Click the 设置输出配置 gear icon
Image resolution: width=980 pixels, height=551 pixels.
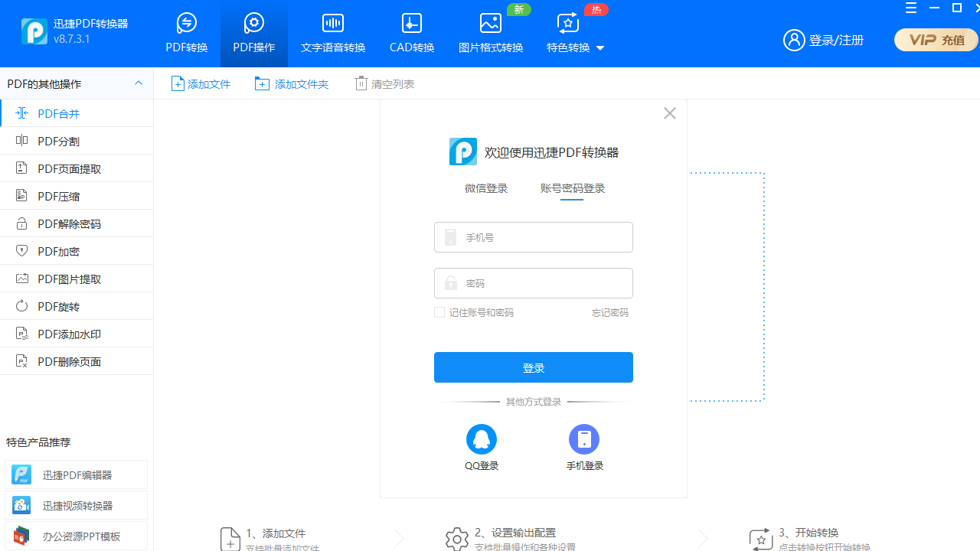[457, 539]
